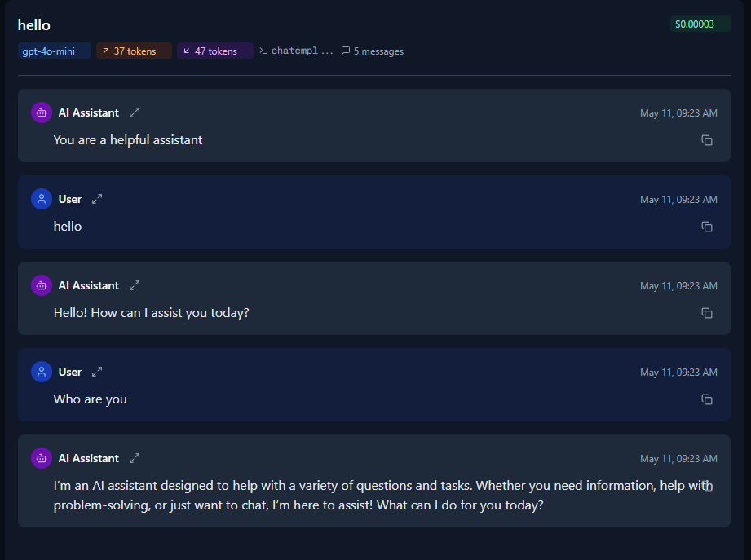Copy the 'Hello! How can I assist' reply

click(707, 313)
